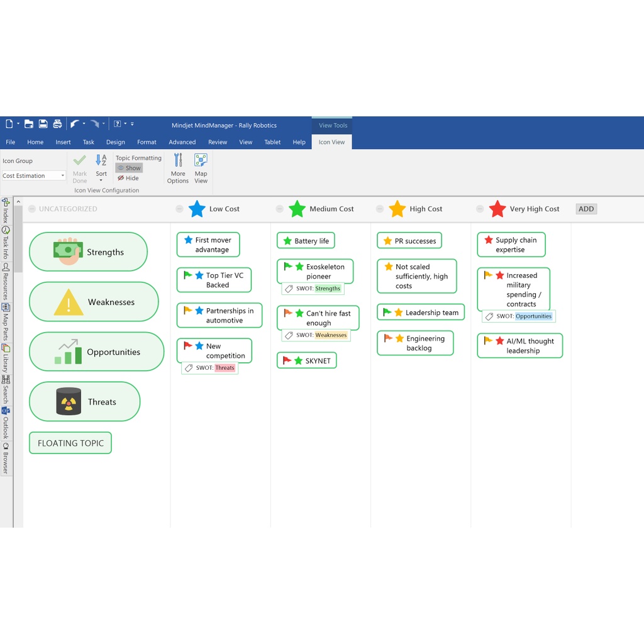Collapse the UNCATEGORIZED column header
The width and height of the screenshot is (644, 644).
pos(31,209)
